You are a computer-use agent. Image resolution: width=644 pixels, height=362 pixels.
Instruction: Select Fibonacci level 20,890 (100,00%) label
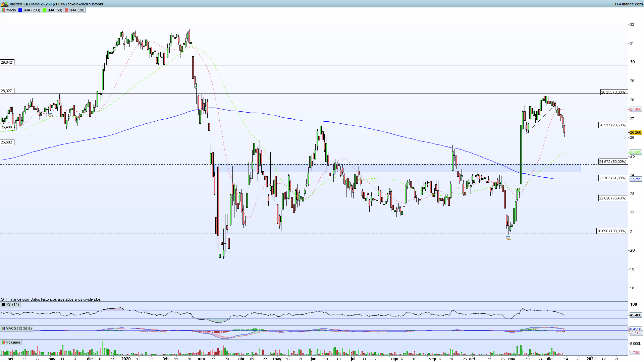(x=611, y=231)
